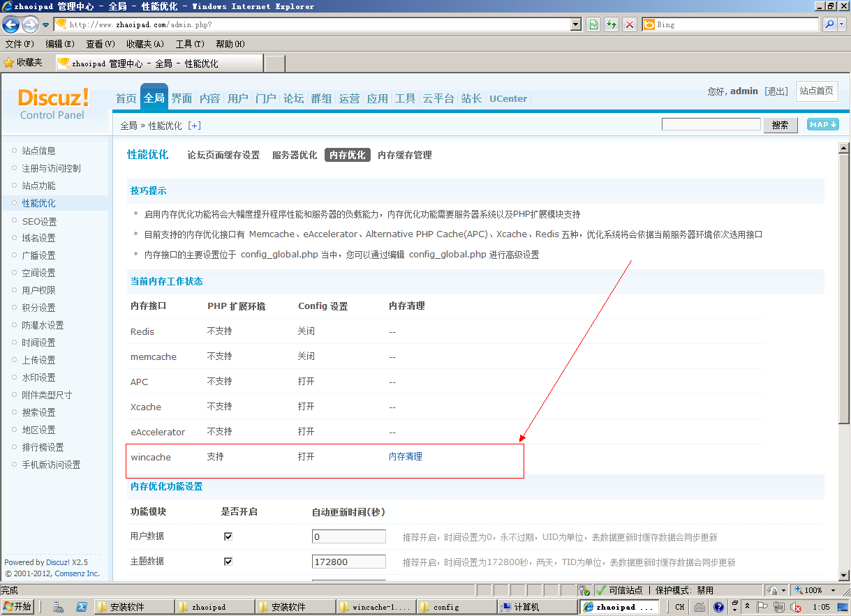Go to the 界面 navigation tab
The width and height of the screenshot is (851, 616).
click(182, 98)
